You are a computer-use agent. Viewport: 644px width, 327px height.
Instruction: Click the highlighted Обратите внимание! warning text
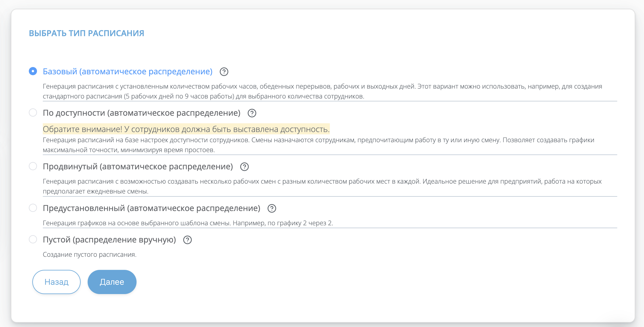point(186,129)
